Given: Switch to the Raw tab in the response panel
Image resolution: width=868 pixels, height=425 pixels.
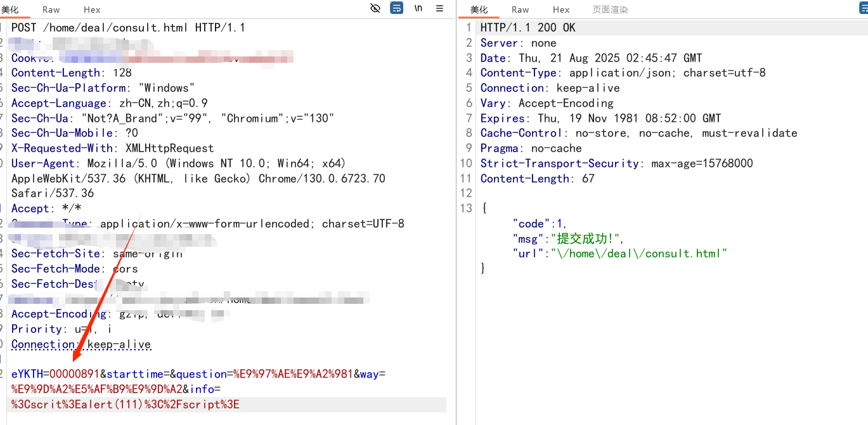Looking at the screenshot, I should 521,10.
